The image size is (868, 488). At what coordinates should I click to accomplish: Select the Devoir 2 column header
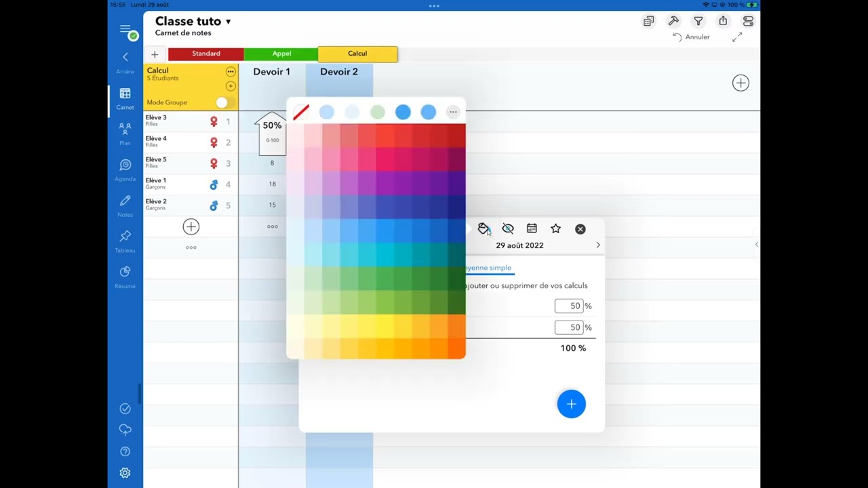pyautogui.click(x=339, y=72)
